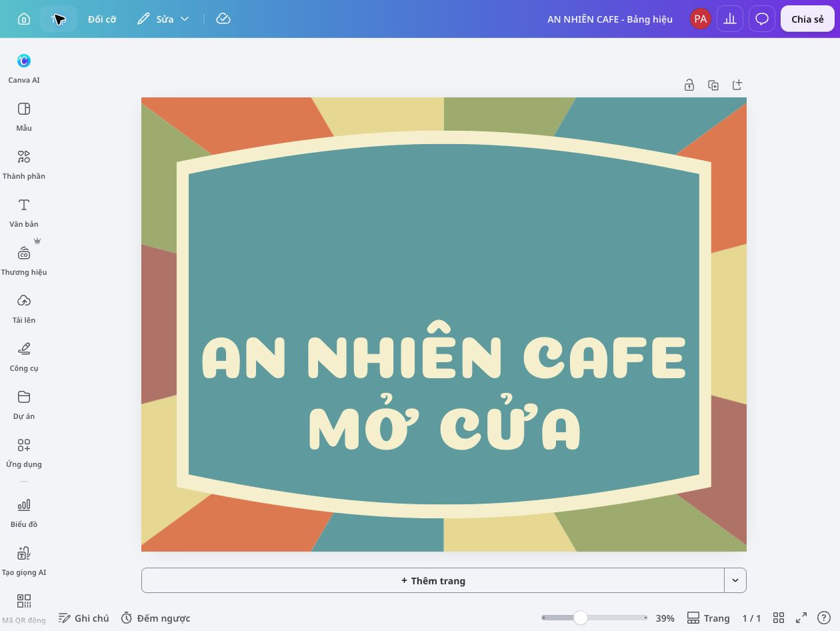The width and height of the screenshot is (840, 631).
Task: Add a new page via plus icon above canvas
Action: coord(737,85)
